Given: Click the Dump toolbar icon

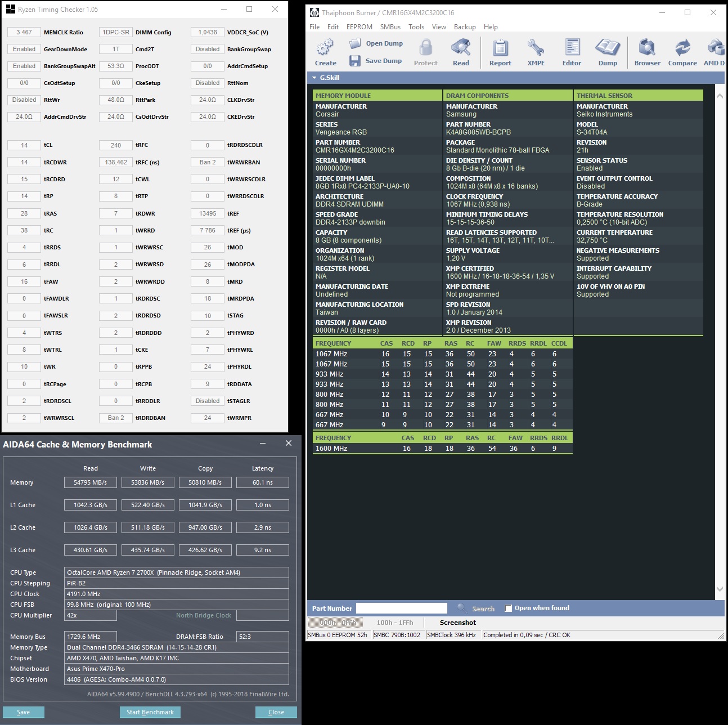Looking at the screenshot, I should [x=608, y=52].
